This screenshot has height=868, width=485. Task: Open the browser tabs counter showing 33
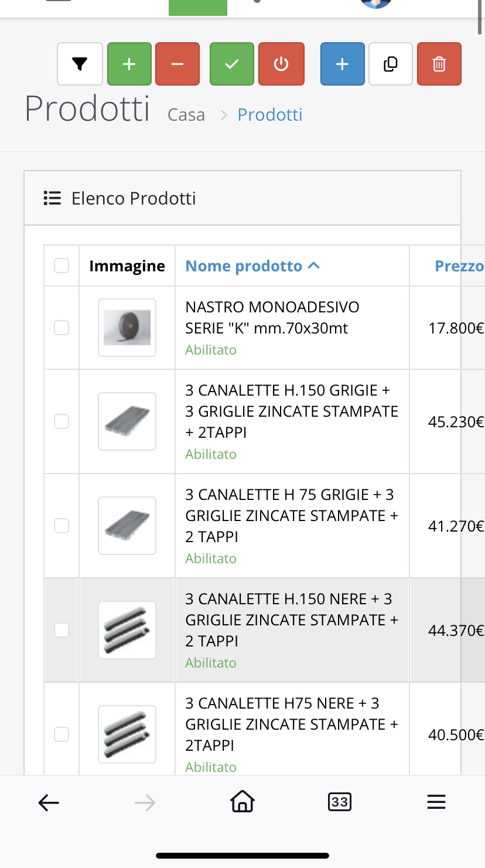pos(340,802)
